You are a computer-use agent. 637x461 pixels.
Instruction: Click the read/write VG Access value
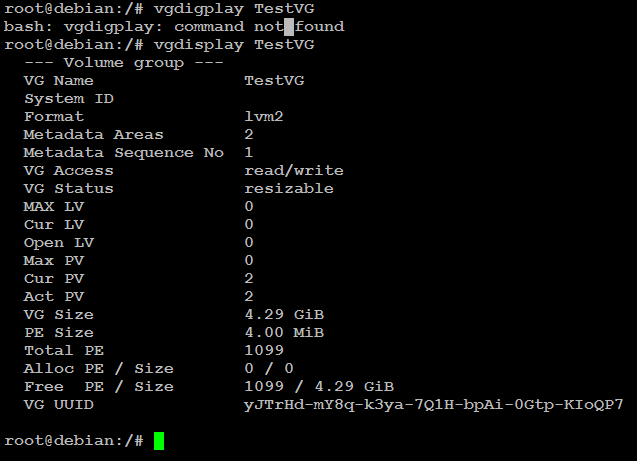(x=294, y=170)
